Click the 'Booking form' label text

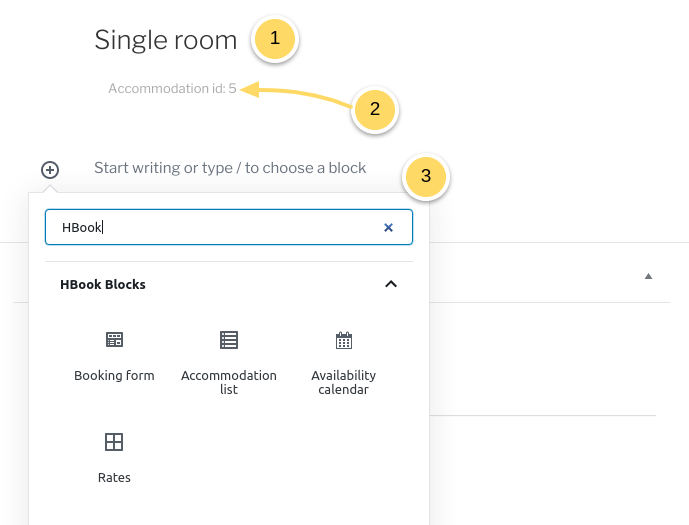[x=114, y=376]
